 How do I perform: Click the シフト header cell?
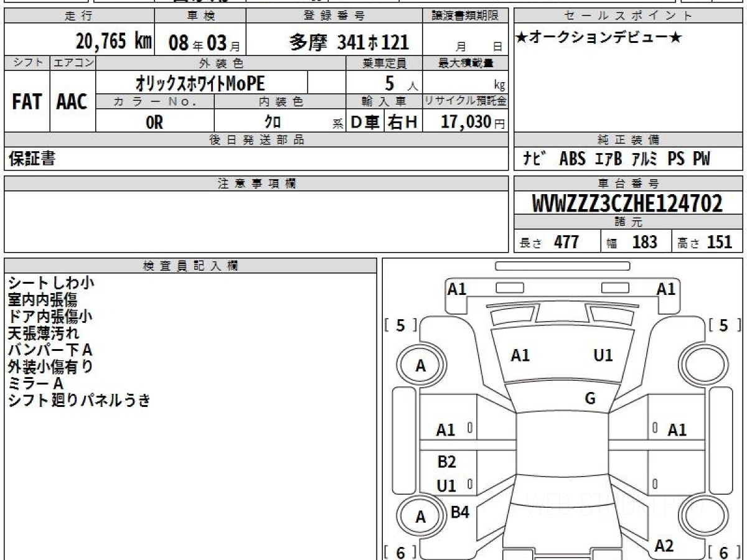point(27,63)
